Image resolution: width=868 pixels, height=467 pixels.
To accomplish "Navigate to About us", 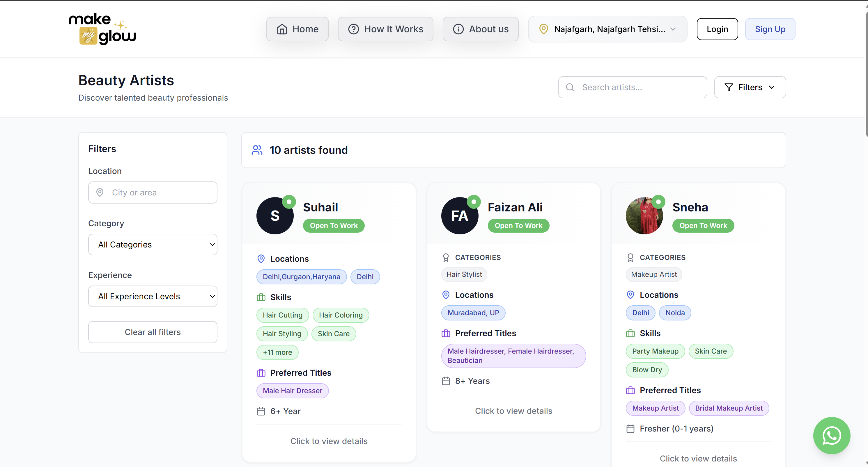I will coord(480,29).
